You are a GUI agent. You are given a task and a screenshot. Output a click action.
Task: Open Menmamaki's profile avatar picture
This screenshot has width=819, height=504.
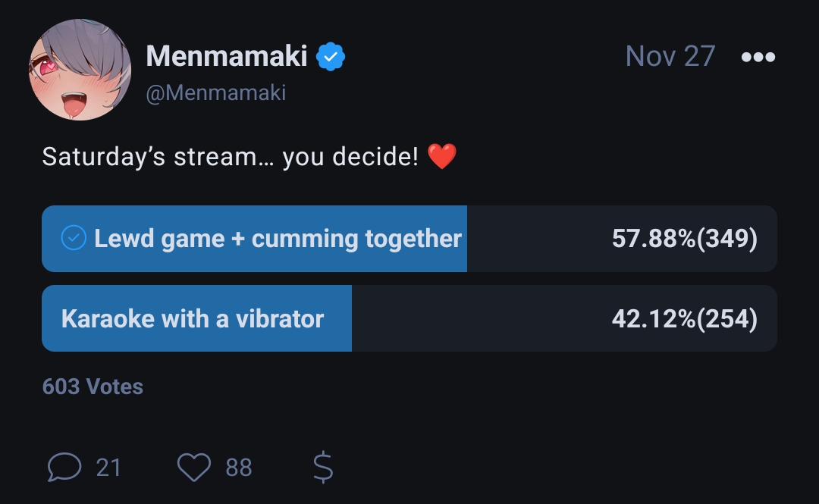[x=80, y=70]
